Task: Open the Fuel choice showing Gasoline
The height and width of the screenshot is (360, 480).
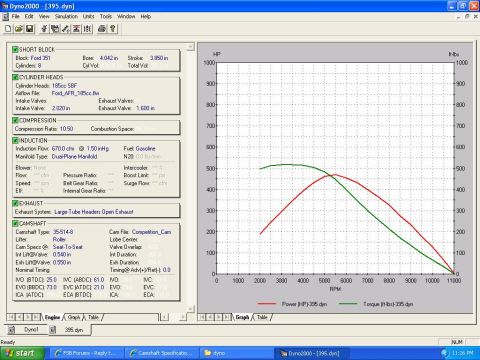Action: pos(145,149)
